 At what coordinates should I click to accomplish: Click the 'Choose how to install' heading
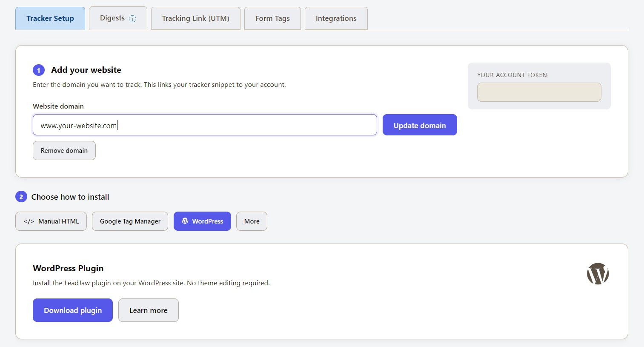coord(70,197)
